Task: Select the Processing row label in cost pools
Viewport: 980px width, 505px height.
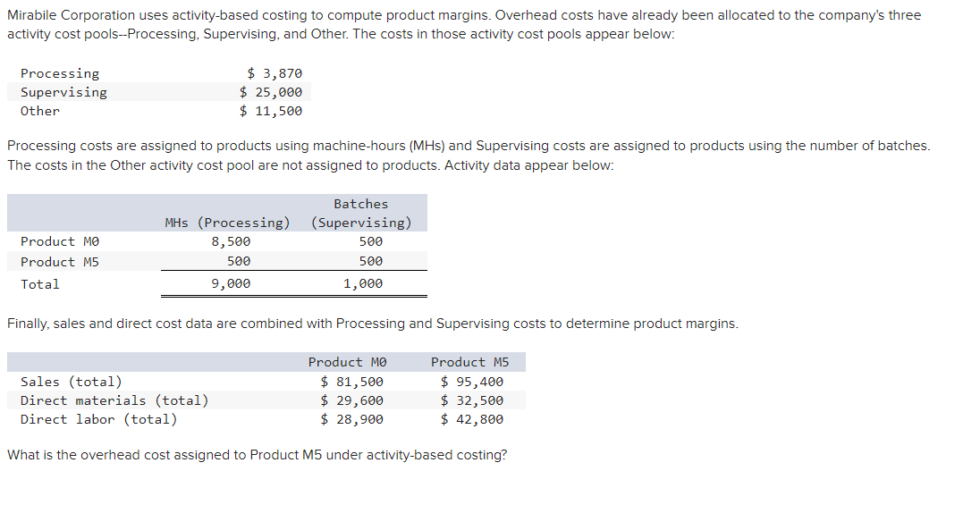Action: tap(60, 74)
